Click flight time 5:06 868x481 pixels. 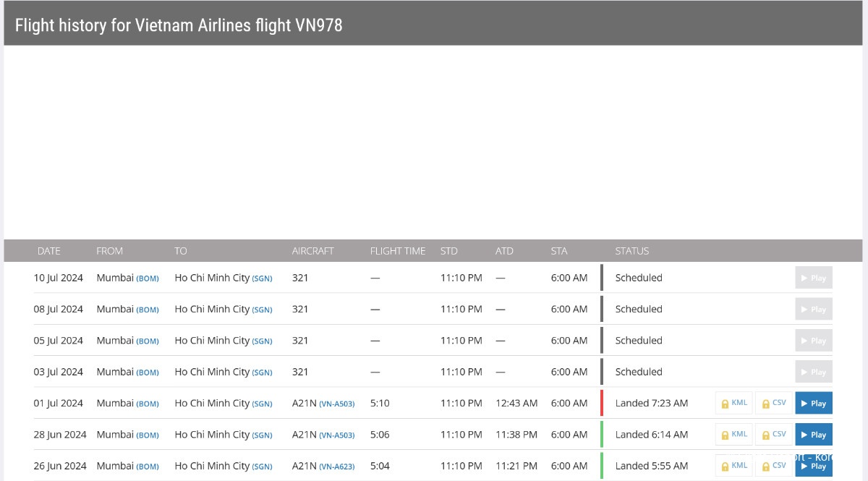[380, 435]
